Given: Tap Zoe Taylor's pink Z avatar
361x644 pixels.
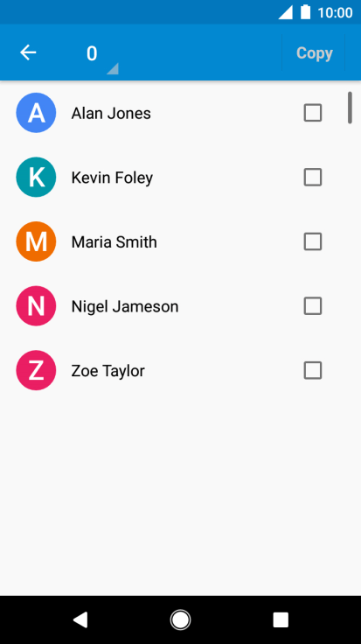Looking at the screenshot, I should click(x=36, y=370).
